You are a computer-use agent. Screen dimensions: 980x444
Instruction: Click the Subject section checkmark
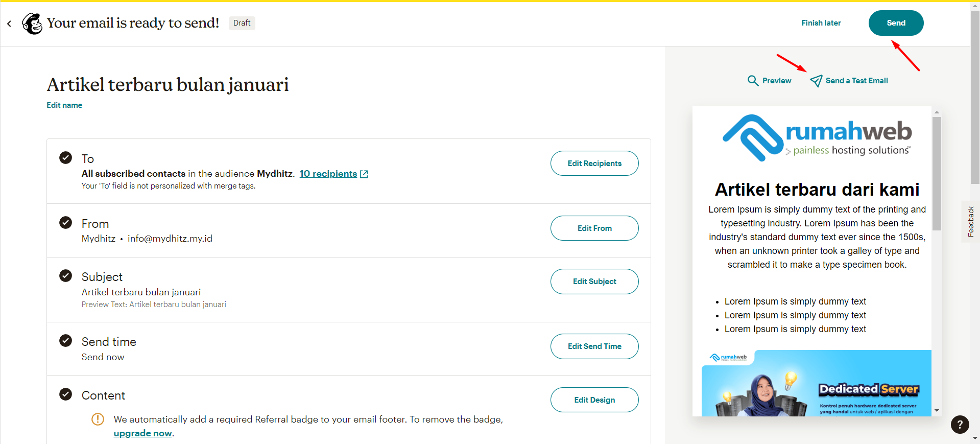[66, 276]
